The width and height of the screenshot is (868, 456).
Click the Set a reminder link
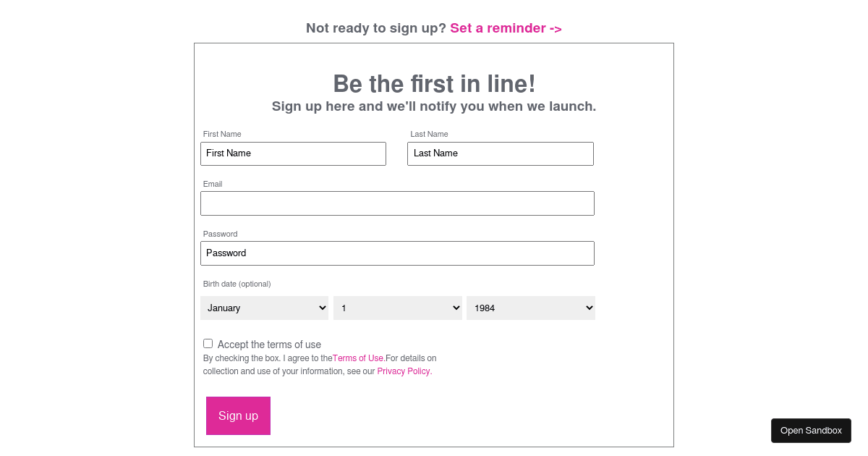coord(506,28)
